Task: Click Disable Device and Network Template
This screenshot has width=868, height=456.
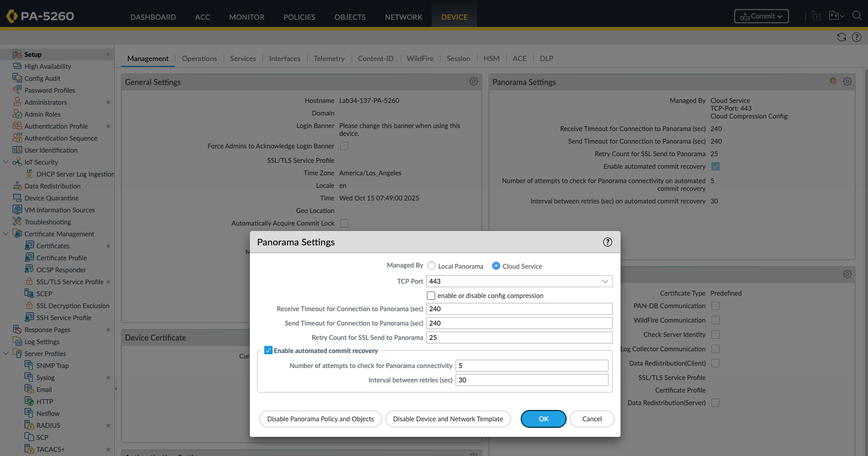Action: [448, 419]
